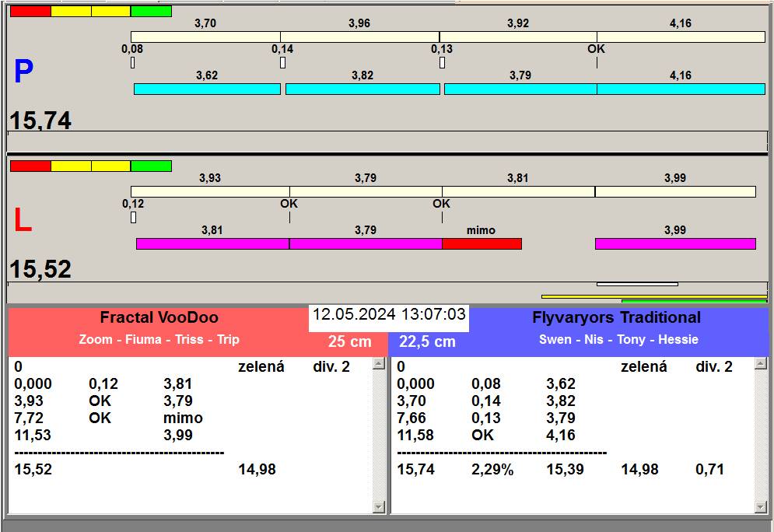This screenshot has height=532, width=774.
Task: Select the 0,08 changeover marker in lane P
Action: pos(133,62)
